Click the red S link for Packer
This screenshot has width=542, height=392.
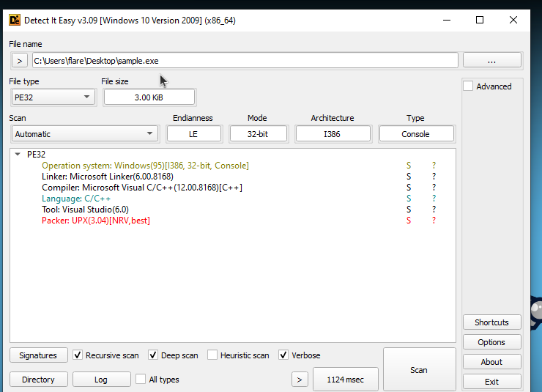coord(409,221)
